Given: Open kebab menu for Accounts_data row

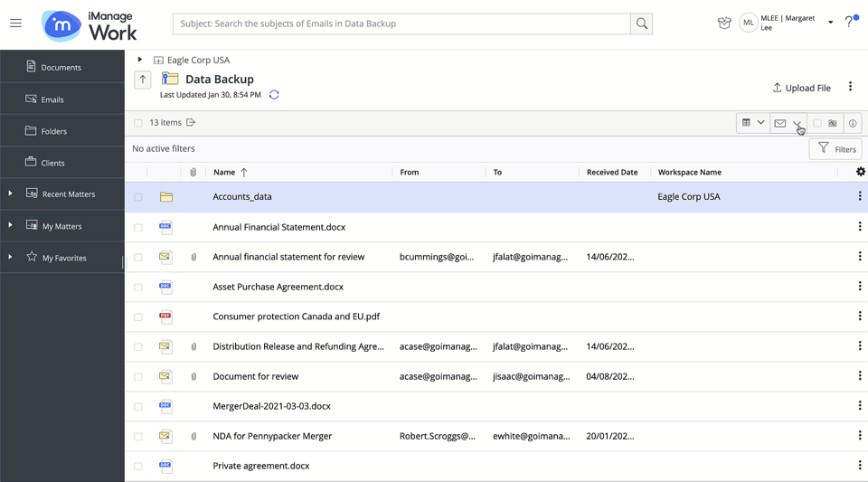Looking at the screenshot, I should coord(859,196).
